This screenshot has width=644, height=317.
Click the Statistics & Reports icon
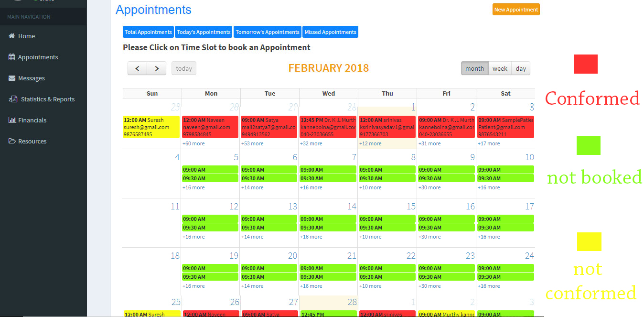pyautogui.click(x=13, y=99)
